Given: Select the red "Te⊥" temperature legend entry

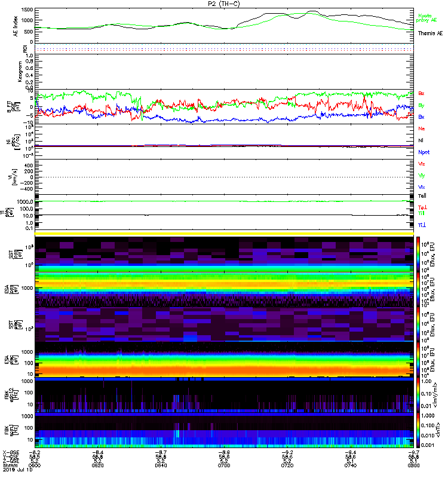Looking at the screenshot, I should click(422, 207).
